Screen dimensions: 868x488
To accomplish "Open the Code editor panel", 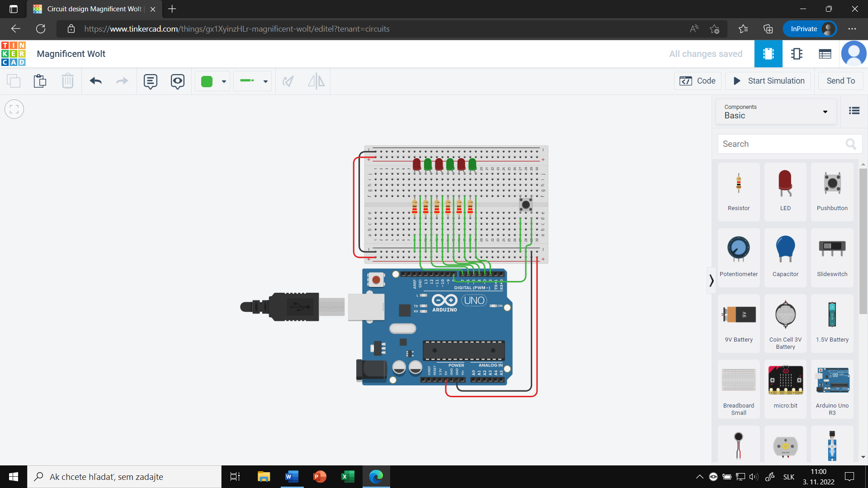I will pyautogui.click(x=698, y=81).
